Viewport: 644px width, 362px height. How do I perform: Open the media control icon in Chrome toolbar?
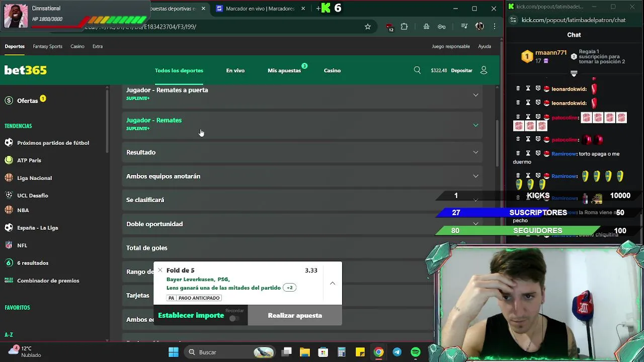[x=464, y=27]
